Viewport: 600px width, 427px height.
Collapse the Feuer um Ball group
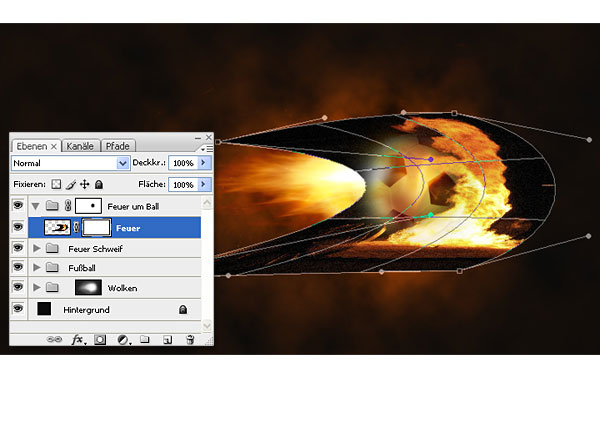[36, 207]
